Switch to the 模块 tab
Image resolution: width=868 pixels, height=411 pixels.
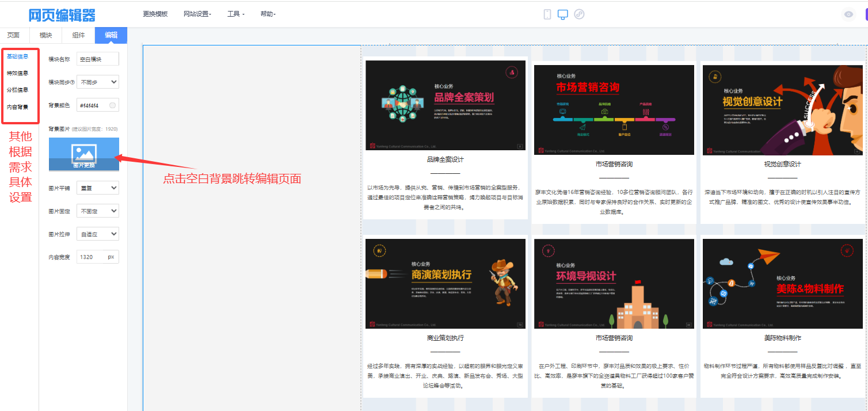45,35
